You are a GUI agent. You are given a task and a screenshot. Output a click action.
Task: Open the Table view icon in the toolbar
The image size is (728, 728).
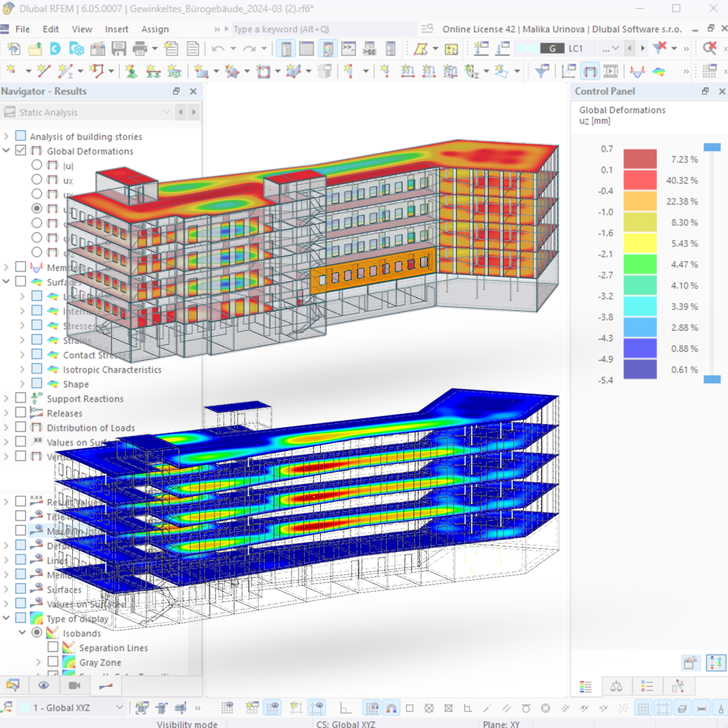click(x=307, y=48)
